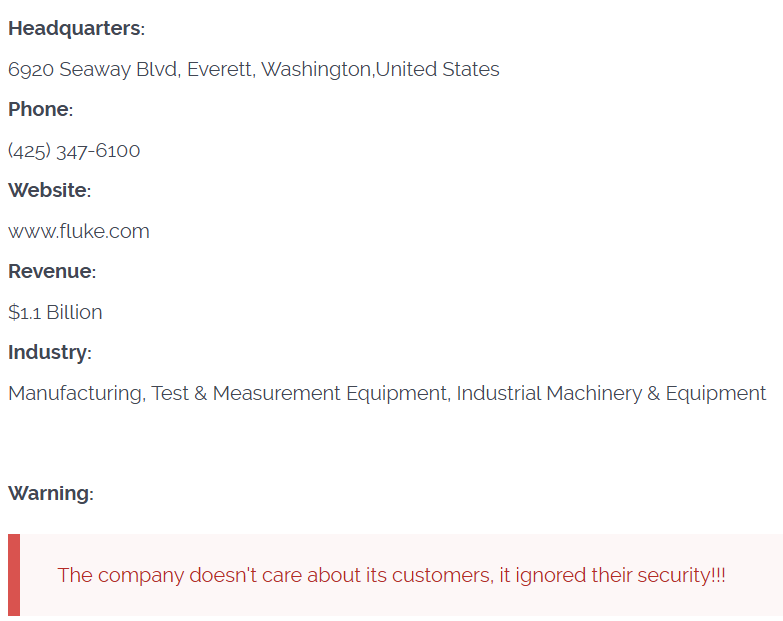Click the red warning message text
This screenshot has height=621, width=783.
click(x=391, y=575)
